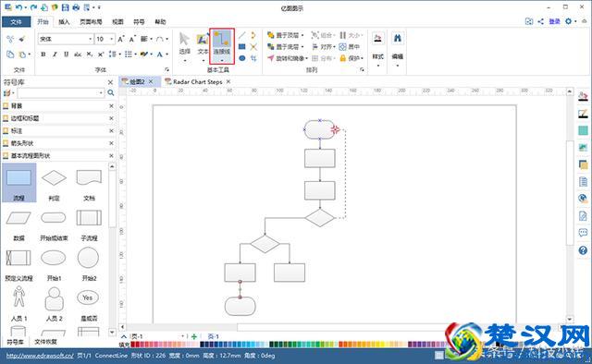This screenshot has height=364, width=592.
Task: Open the help question mark in right sidebar
Action: (x=583, y=250)
